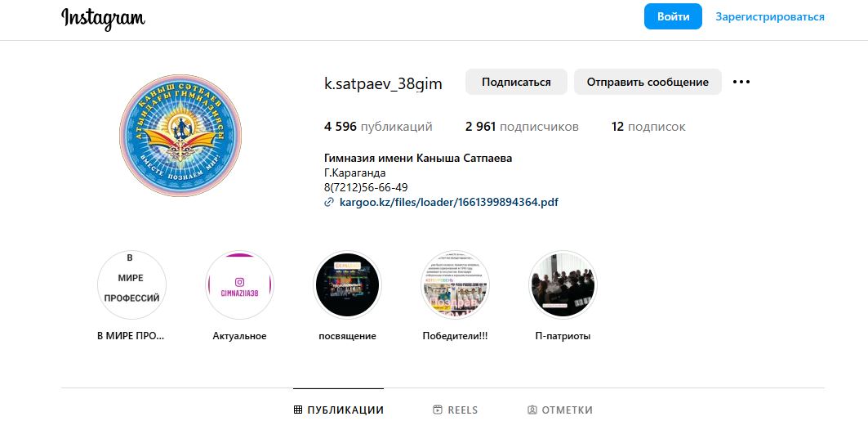Select the ПУБЛИКАЦИИ tab
This screenshot has width=868, height=421.
pyautogui.click(x=338, y=410)
